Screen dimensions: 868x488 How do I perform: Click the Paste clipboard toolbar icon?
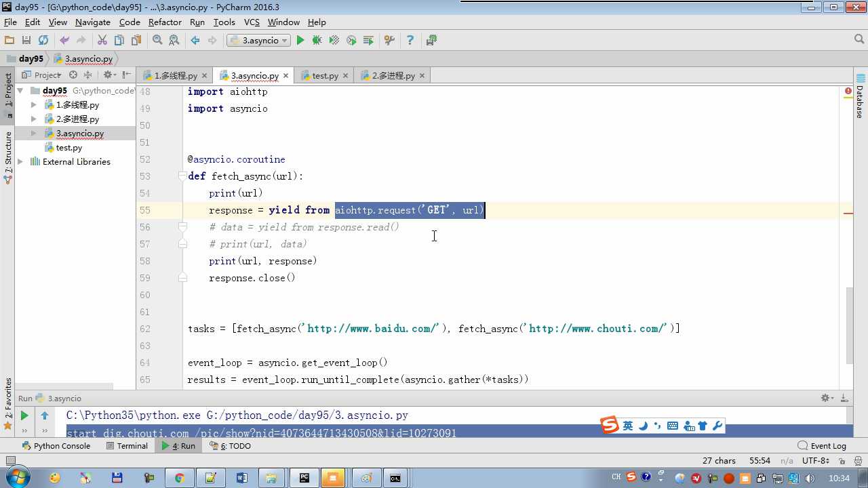pyautogui.click(x=136, y=41)
